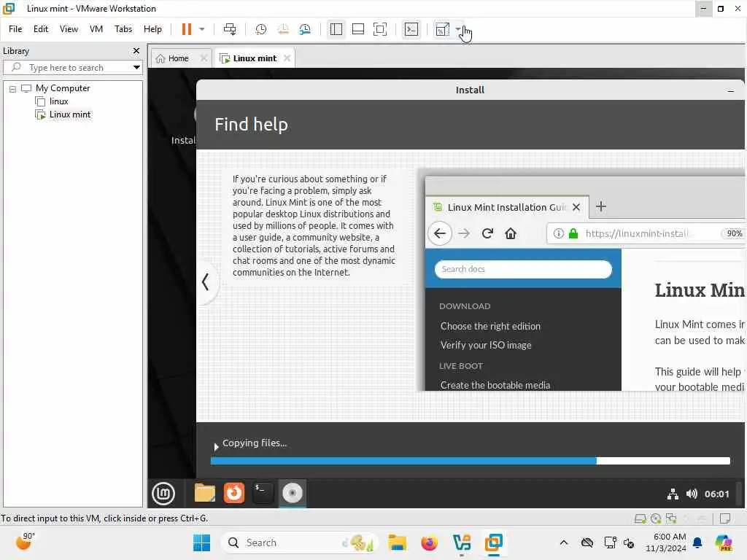Open the library search filter dropdown

[136, 68]
